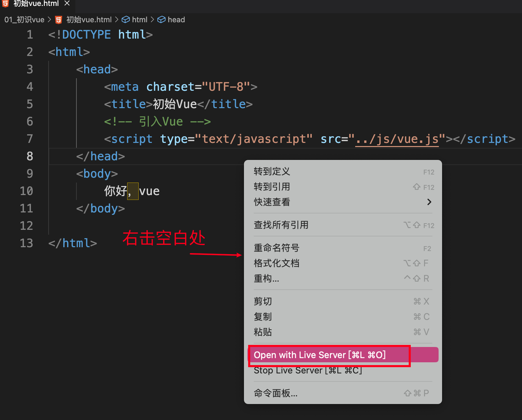The height and width of the screenshot is (420, 522).
Task: Open 命令面板... from context menu
Action: pyautogui.click(x=343, y=393)
